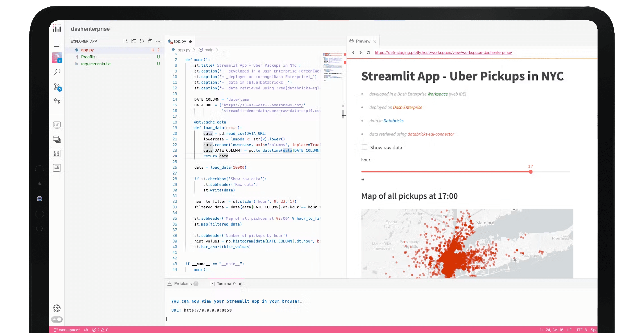Click the unsaved dot on app.py tab
Screen dimensions: 644x333
[x=190, y=42]
